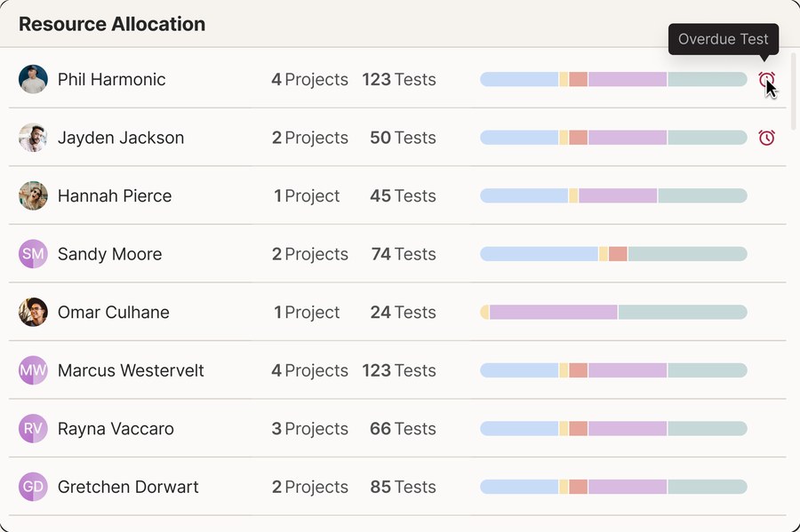Click the purple segment of Omar Culhane's allocation bar
Viewport: 800px width, 532px height.
(x=553, y=312)
